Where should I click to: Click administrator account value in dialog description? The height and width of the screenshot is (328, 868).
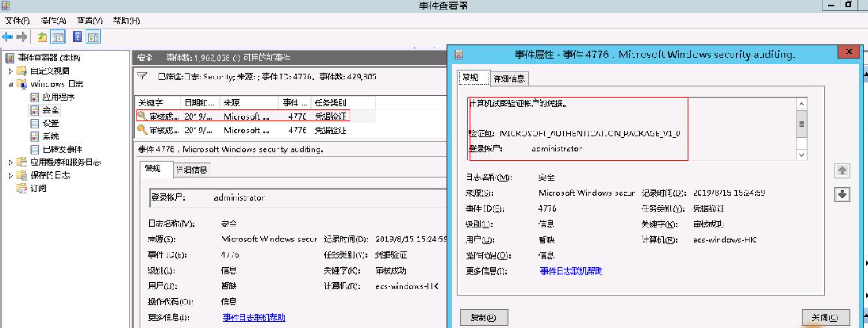coord(556,149)
